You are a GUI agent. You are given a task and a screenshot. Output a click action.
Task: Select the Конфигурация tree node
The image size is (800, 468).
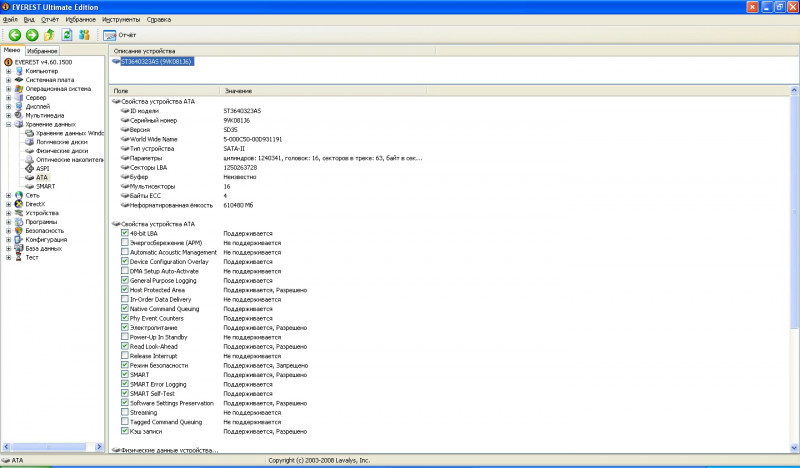pyautogui.click(x=46, y=239)
